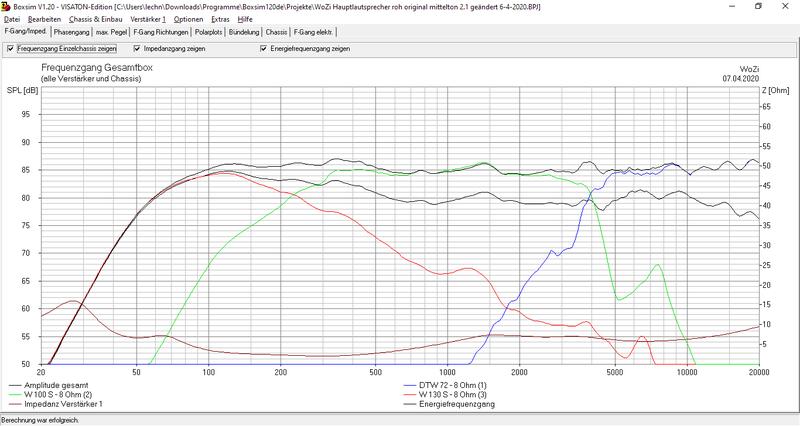Open the F-Gang Richtungen tab

pos(161,32)
